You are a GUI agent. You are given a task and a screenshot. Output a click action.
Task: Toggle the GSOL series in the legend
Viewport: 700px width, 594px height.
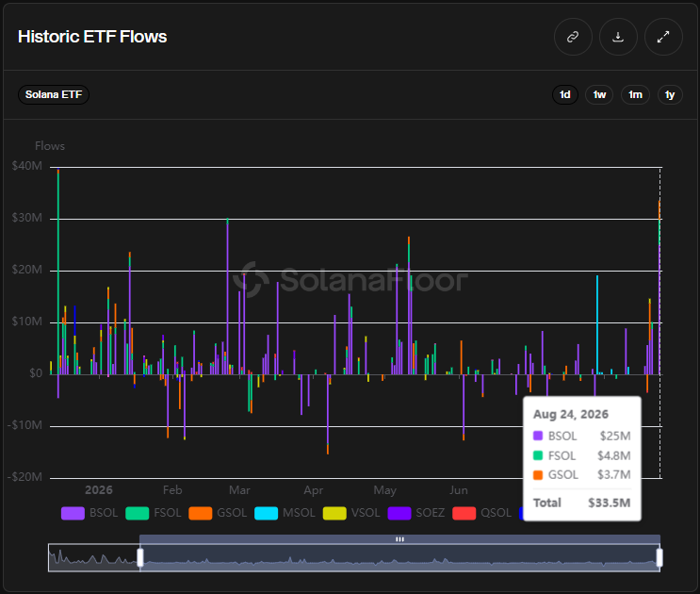click(218, 513)
